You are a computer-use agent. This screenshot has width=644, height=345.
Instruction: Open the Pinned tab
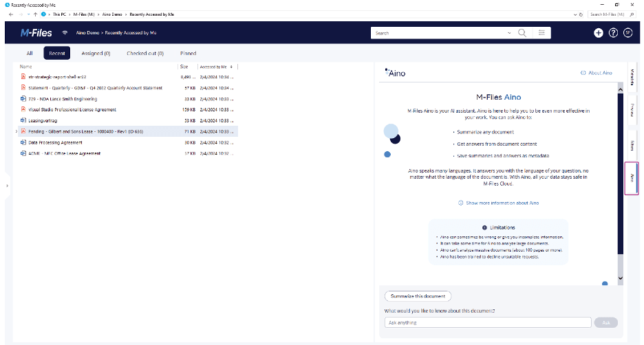[x=188, y=53]
